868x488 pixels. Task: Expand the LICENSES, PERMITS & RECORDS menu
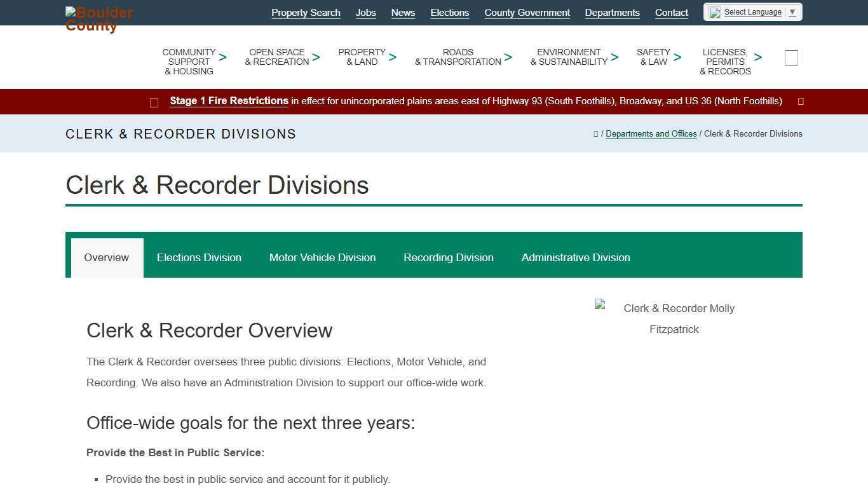[758, 57]
